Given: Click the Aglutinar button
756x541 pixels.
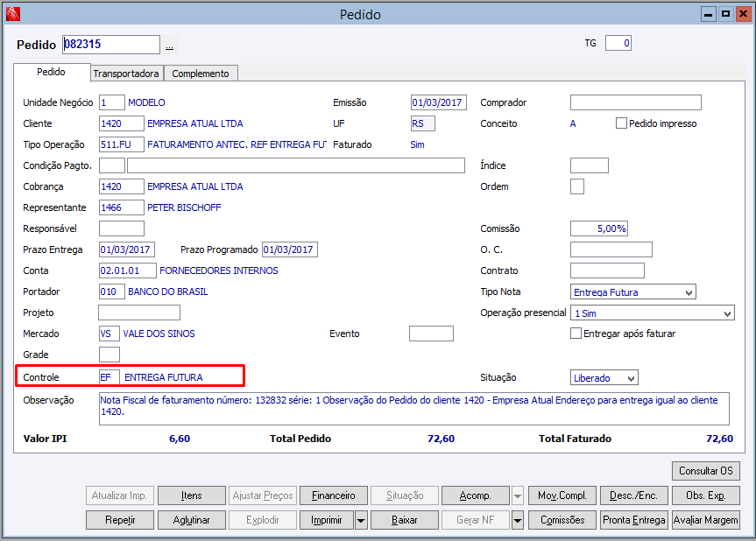Looking at the screenshot, I should click(192, 520).
